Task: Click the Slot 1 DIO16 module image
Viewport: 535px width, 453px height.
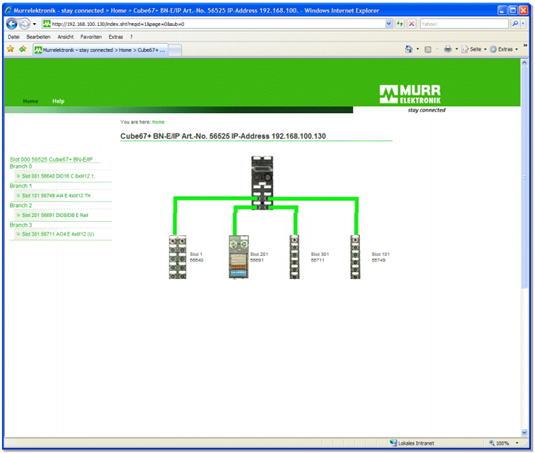Action: click(x=178, y=257)
